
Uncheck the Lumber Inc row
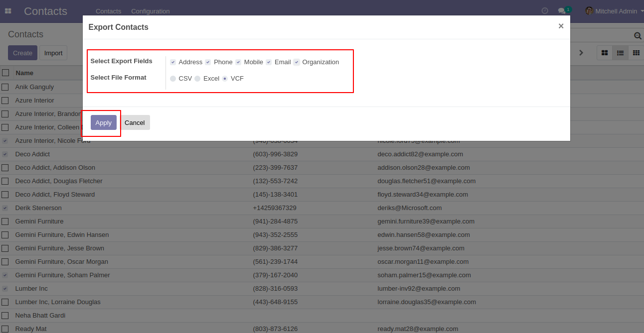tap(5, 289)
